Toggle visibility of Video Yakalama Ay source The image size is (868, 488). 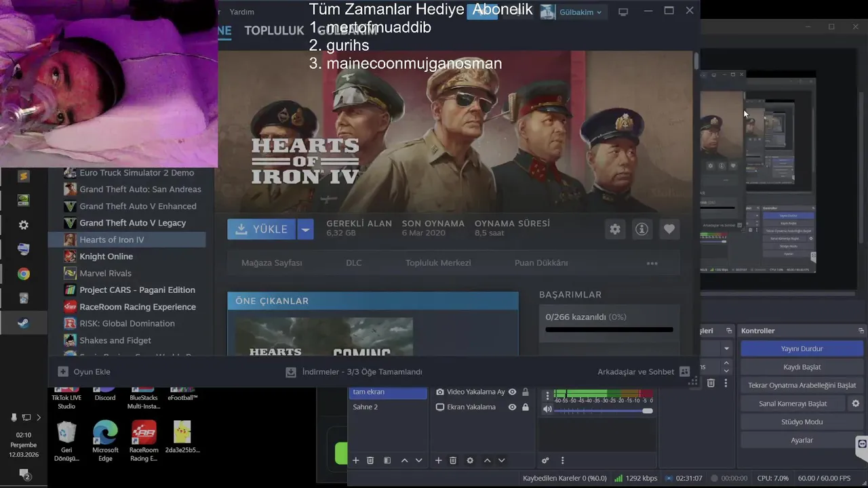click(x=513, y=392)
